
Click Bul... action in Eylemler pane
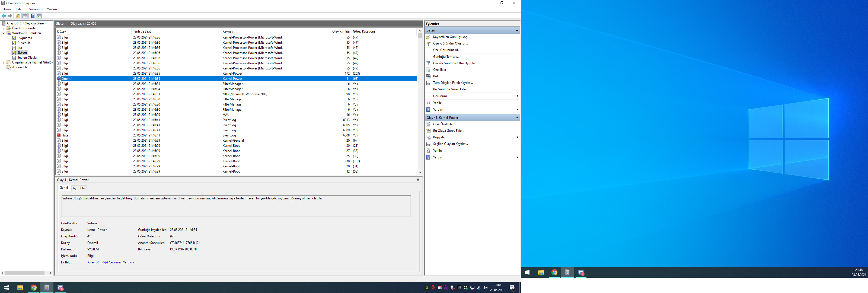(x=437, y=76)
